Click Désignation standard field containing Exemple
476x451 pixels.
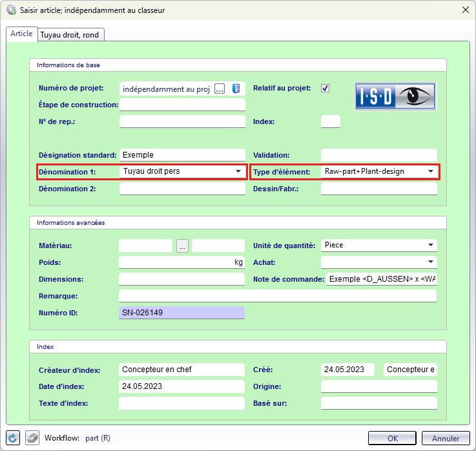182,155
